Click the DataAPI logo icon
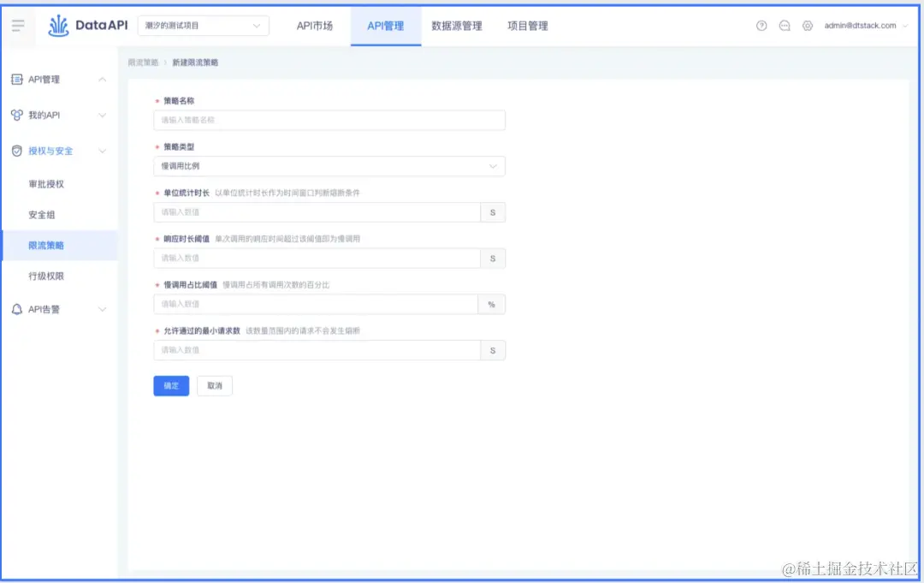Image resolution: width=924 pixels, height=583 pixels. 58,25
